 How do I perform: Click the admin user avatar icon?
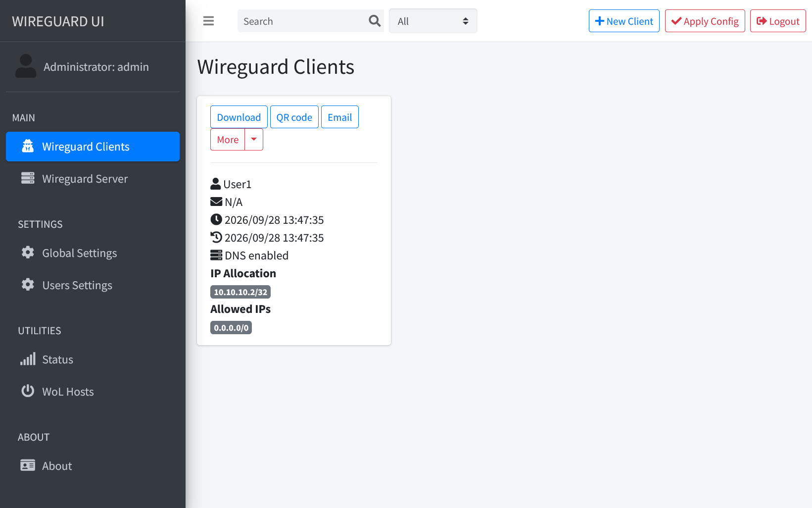(x=26, y=66)
